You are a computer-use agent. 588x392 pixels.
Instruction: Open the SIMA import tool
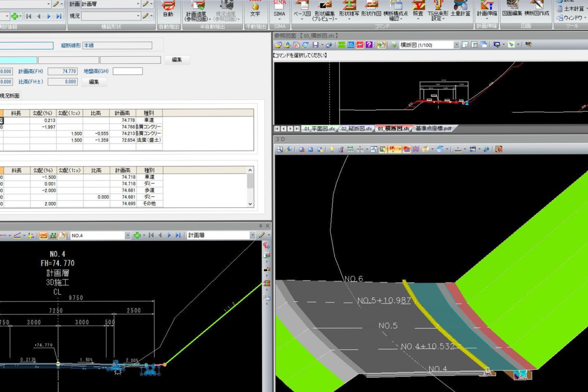coord(279,9)
